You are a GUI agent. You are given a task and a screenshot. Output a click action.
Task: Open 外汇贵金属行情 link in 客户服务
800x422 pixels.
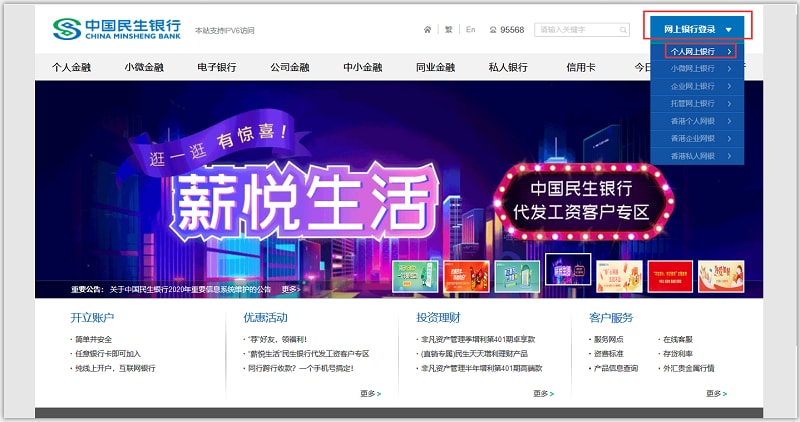689,368
